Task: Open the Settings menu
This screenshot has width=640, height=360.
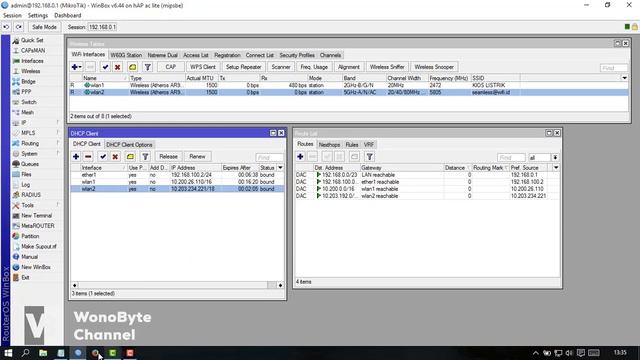Action: 38,16
